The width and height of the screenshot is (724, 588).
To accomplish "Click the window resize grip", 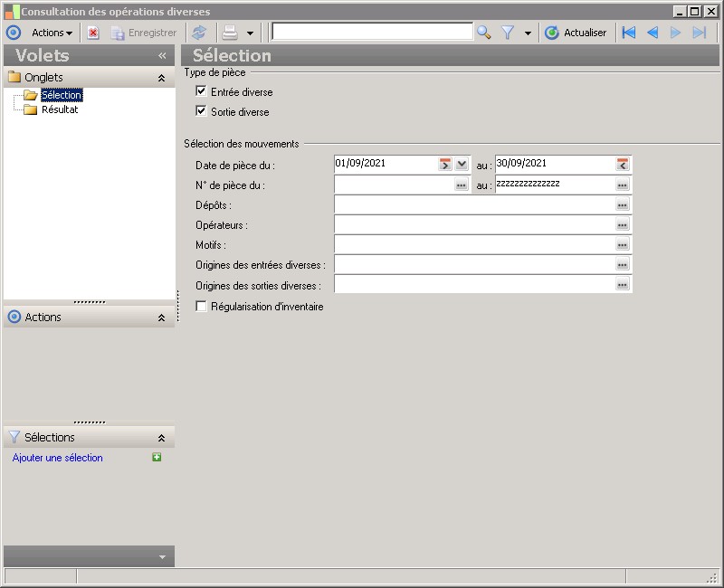I will (714, 578).
